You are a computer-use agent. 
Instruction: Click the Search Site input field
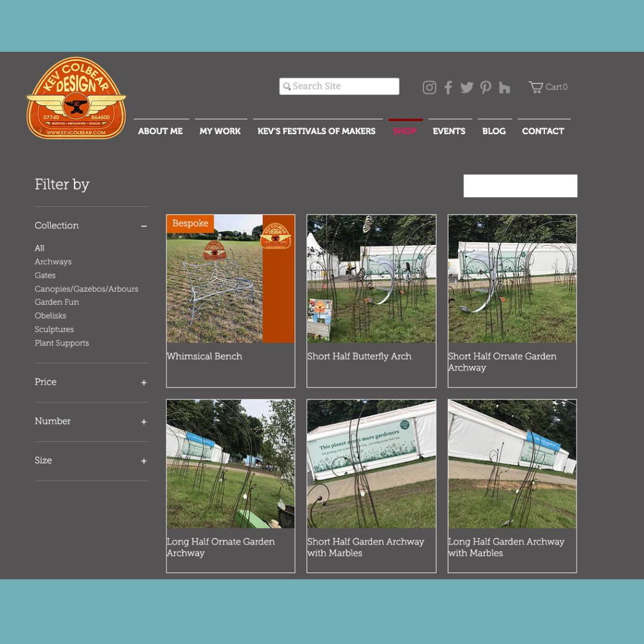[x=339, y=86]
